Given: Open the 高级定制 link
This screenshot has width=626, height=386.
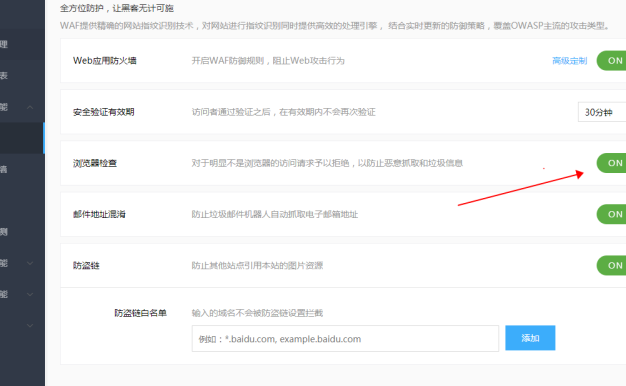Looking at the screenshot, I should coord(570,61).
